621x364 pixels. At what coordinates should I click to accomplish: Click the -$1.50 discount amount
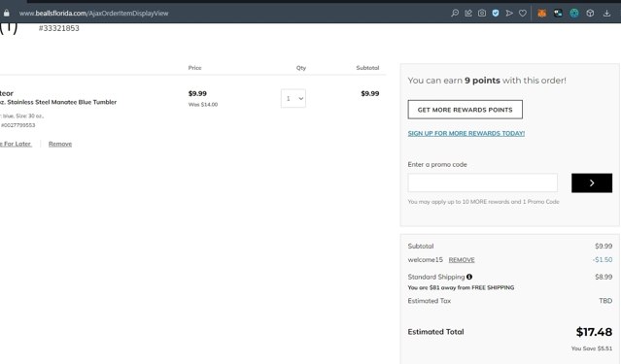tap(603, 259)
